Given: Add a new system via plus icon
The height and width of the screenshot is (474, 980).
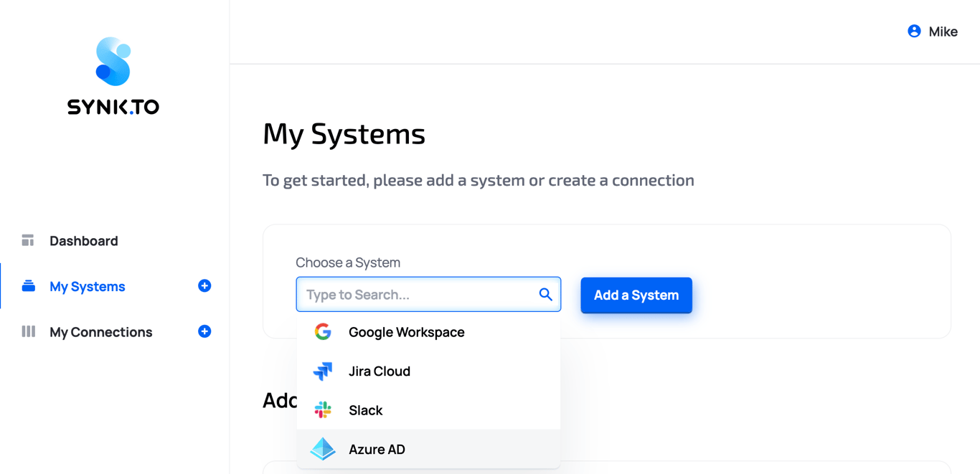Looking at the screenshot, I should tap(204, 286).
